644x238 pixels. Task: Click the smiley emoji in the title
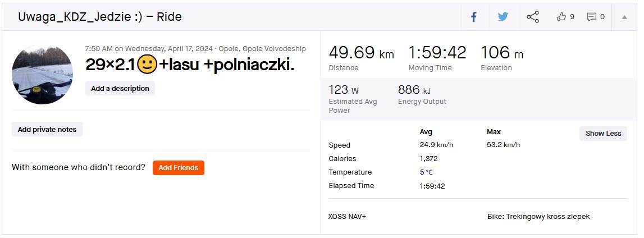pos(147,65)
